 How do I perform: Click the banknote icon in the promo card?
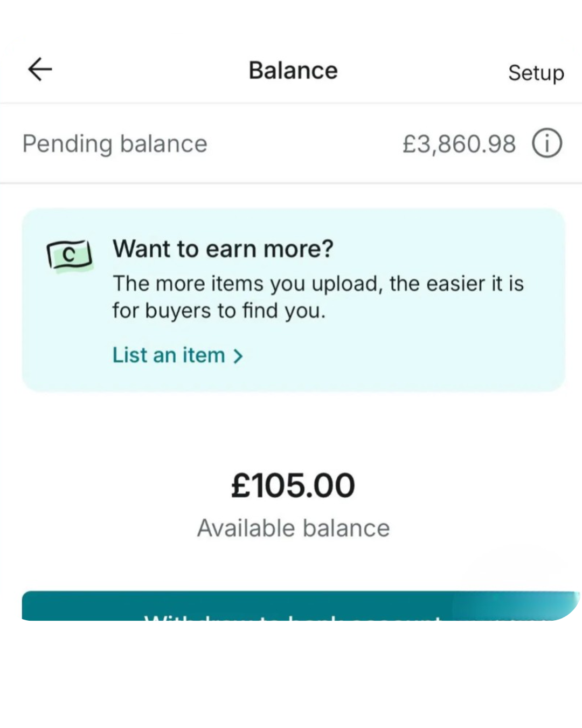(x=70, y=256)
